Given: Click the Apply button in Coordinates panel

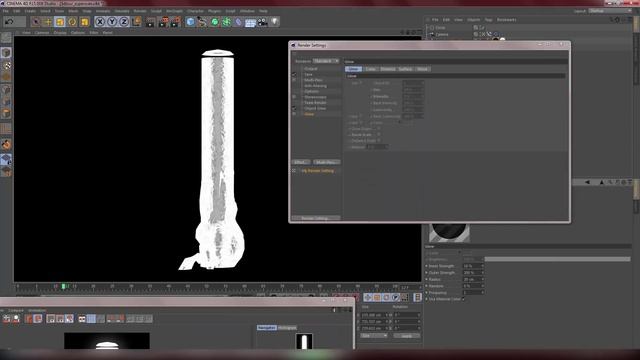Looking at the screenshot, I should (407, 336).
